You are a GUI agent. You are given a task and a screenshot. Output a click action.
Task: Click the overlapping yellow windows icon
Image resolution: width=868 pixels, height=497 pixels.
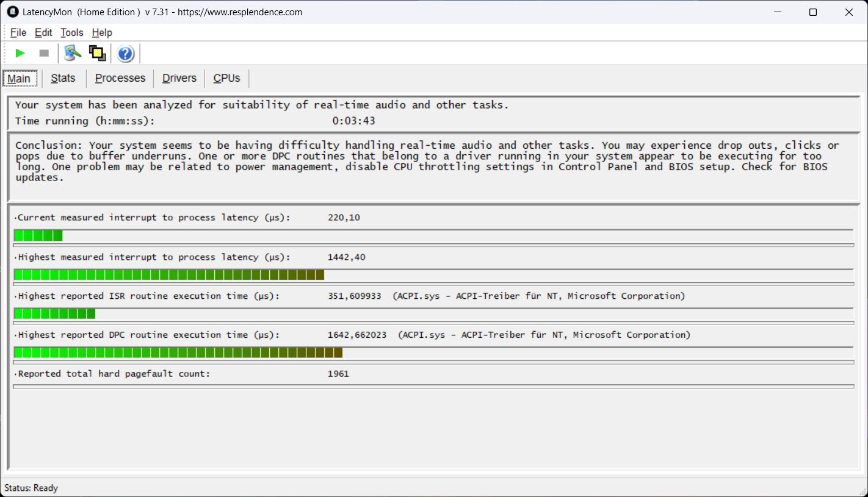point(98,54)
